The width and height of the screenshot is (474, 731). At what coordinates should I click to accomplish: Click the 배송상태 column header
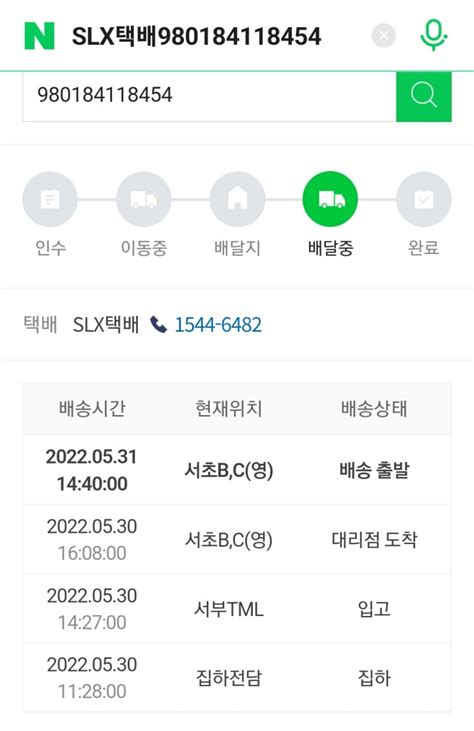[374, 408]
